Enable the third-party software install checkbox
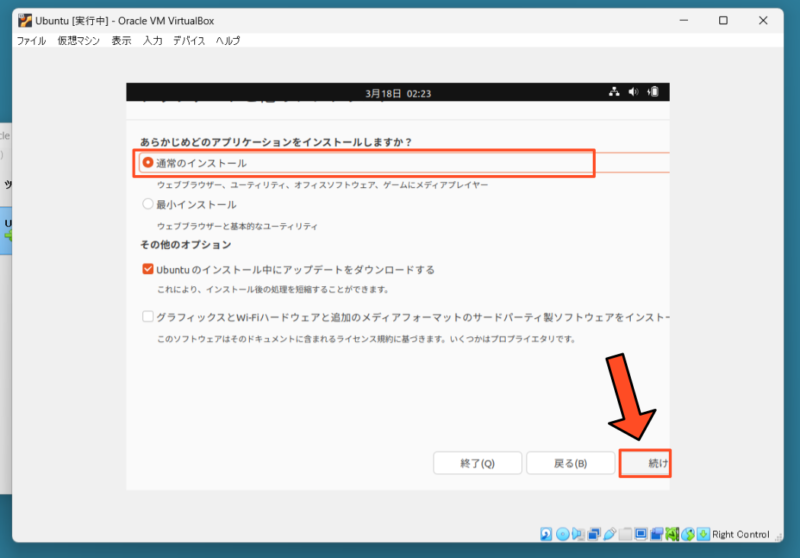Screen dimensions: 800x558 pos(147,317)
